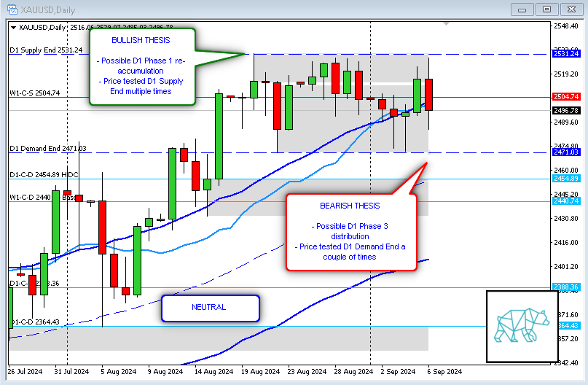Click the 2471.03 price tag on axis

[565, 152]
